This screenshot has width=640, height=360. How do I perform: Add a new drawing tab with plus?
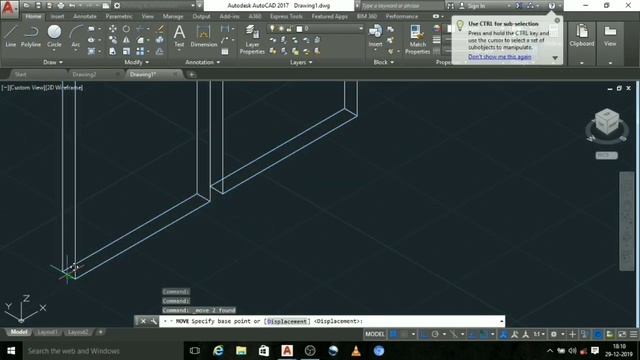191,74
